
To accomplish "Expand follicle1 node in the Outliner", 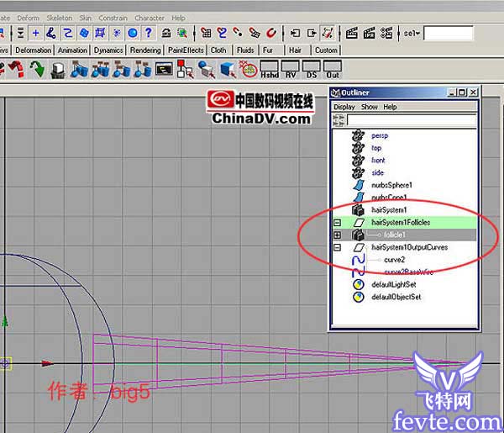I will [337, 235].
